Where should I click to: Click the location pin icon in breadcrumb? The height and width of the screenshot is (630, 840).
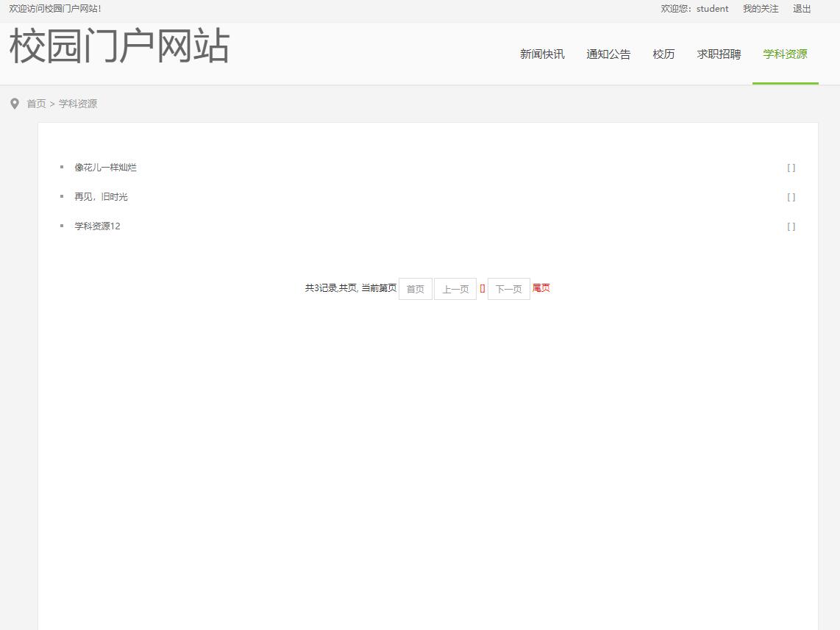point(15,104)
